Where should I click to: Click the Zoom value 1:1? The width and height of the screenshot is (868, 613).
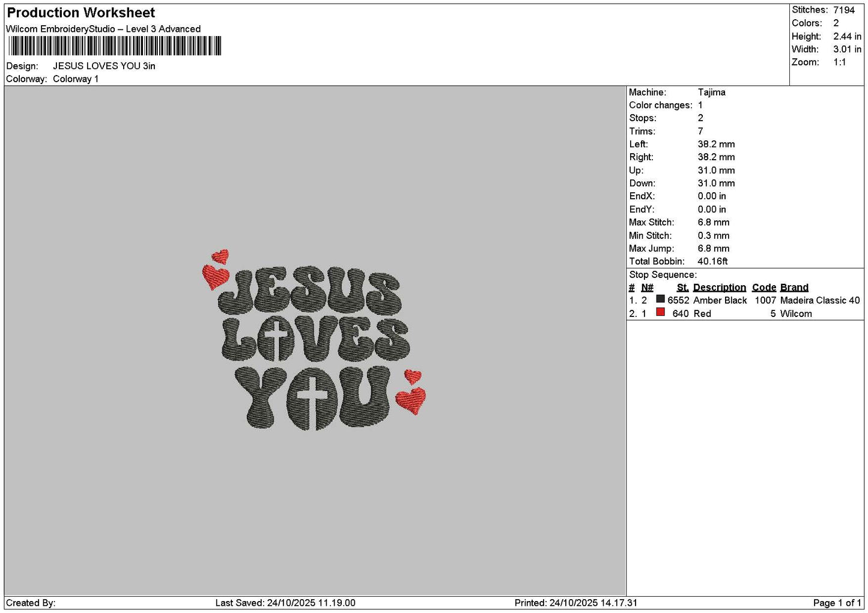point(840,62)
